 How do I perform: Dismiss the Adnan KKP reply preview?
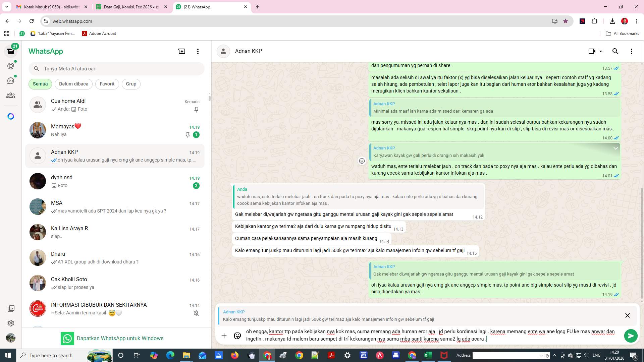(x=628, y=315)
